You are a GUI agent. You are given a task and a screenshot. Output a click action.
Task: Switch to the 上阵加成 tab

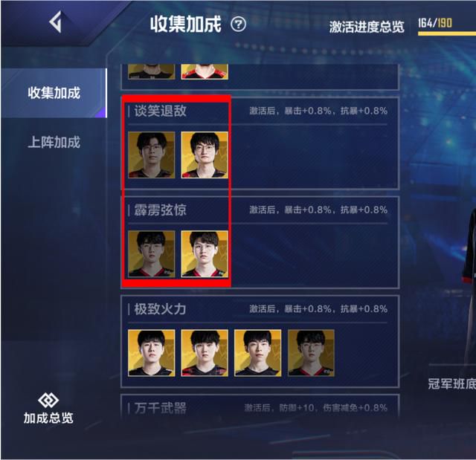click(54, 142)
